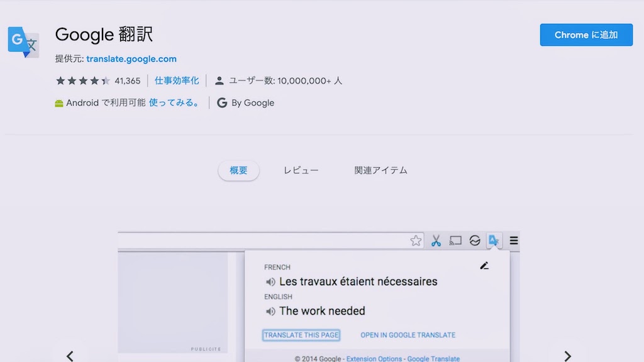Click TRANSLATE THIS PAGE button
The height and width of the screenshot is (362, 644).
click(x=301, y=335)
